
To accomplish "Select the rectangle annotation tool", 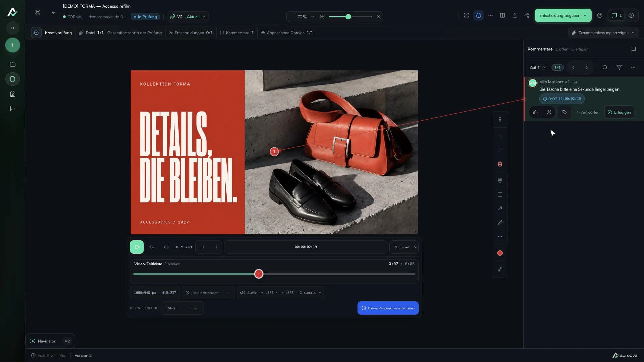I will (x=500, y=194).
